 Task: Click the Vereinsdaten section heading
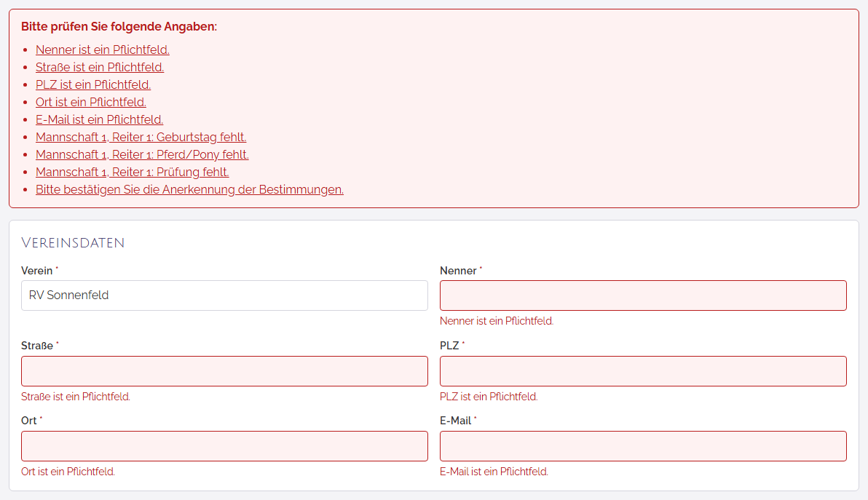(73, 243)
